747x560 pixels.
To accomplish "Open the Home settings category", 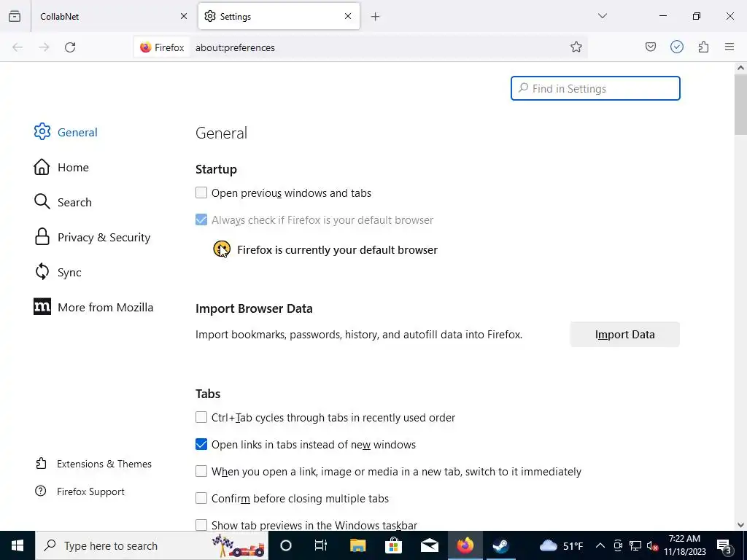I will click(x=61, y=167).
